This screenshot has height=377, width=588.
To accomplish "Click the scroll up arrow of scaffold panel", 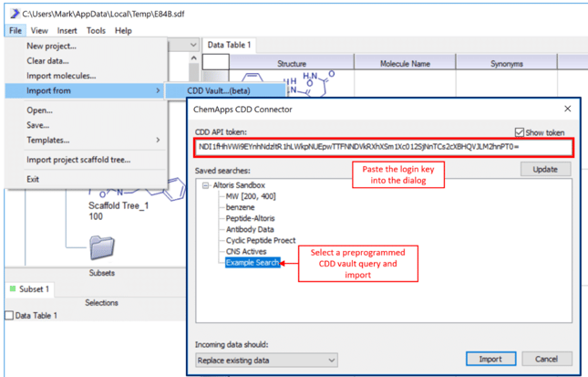I will [x=193, y=58].
